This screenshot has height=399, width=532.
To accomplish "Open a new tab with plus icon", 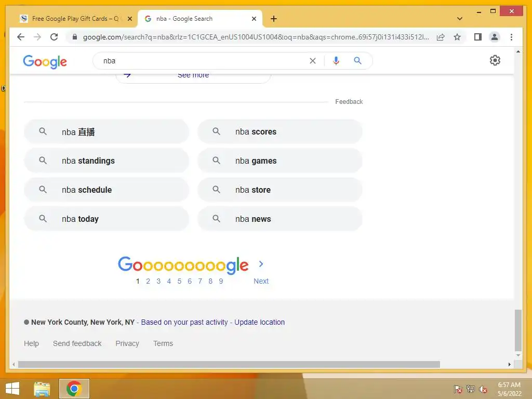I will click(274, 19).
